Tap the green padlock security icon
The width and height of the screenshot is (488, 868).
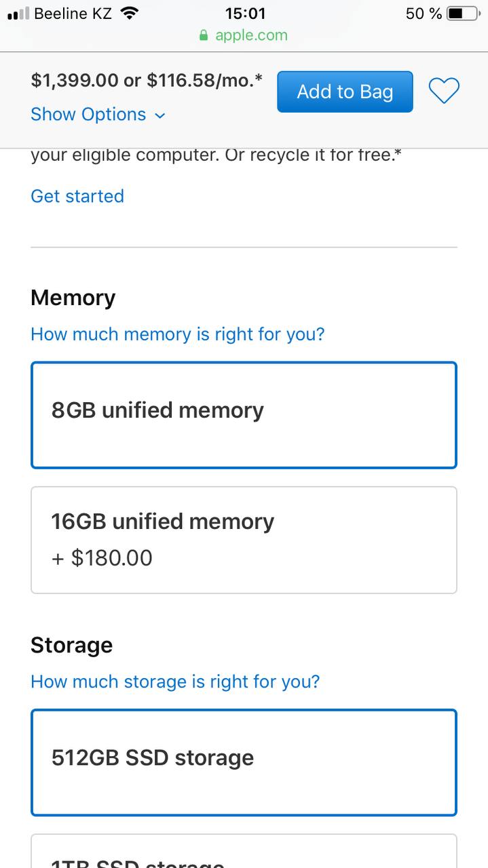pos(203,35)
